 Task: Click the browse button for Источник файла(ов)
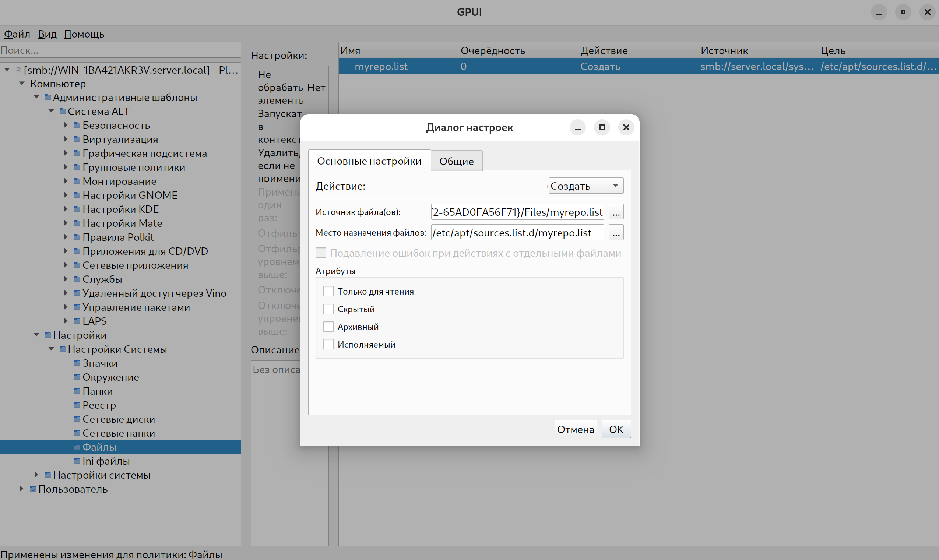tap(616, 212)
